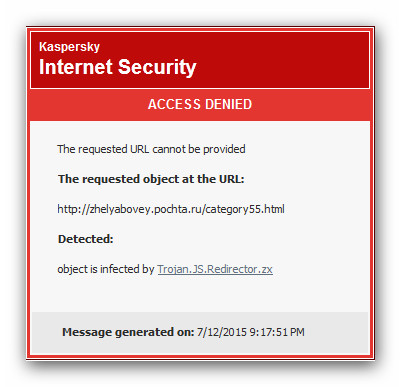Click the ACCESS DENIED banner

pyautogui.click(x=200, y=104)
